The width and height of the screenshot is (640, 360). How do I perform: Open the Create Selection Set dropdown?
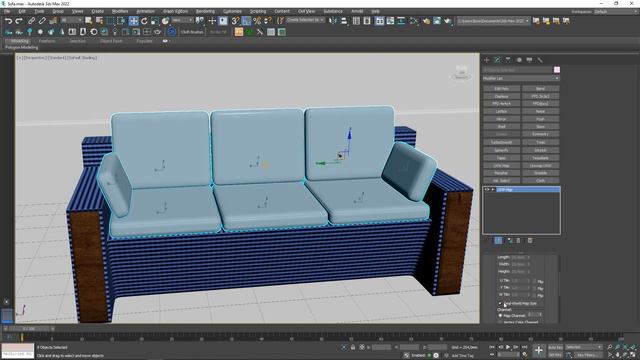[305, 20]
